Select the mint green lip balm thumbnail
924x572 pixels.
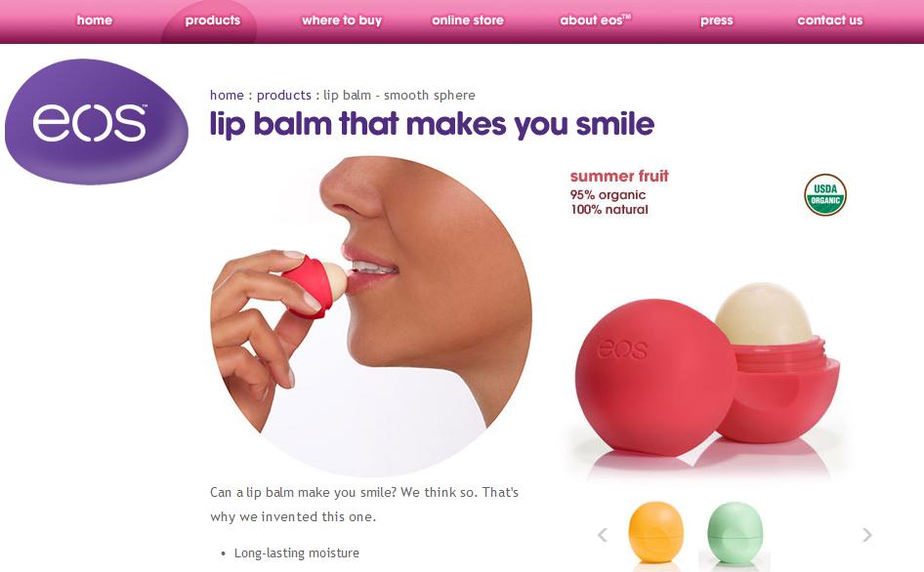coord(735,533)
